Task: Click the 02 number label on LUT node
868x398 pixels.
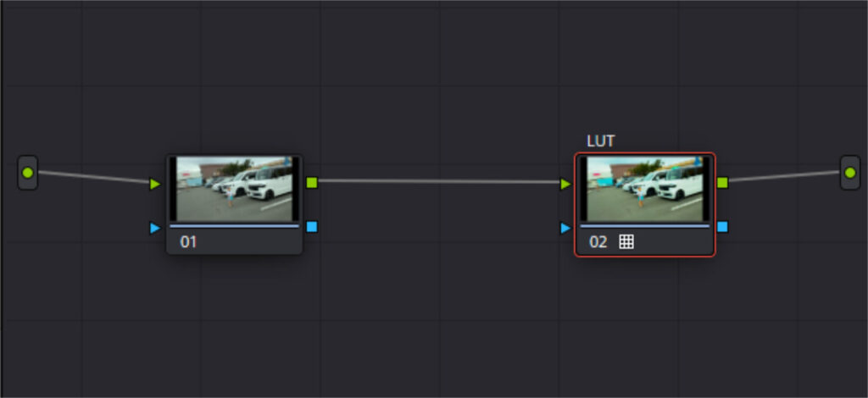Action: coord(598,242)
